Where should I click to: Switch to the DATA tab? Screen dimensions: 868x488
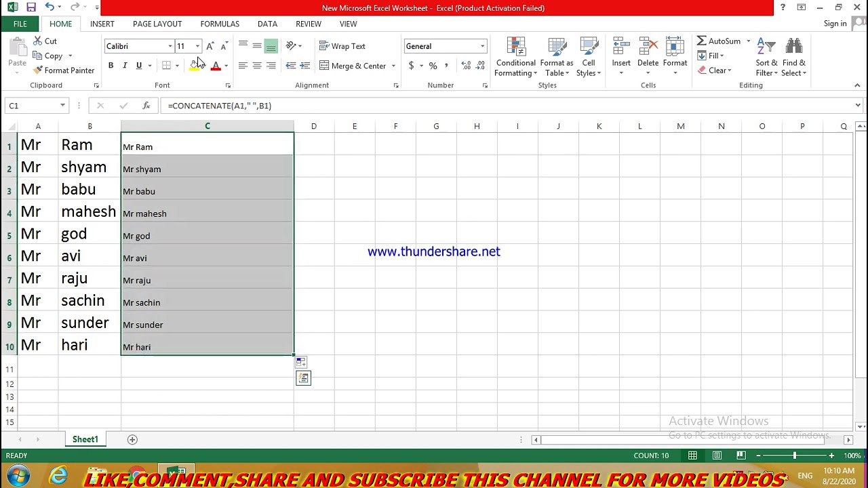pos(267,24)
